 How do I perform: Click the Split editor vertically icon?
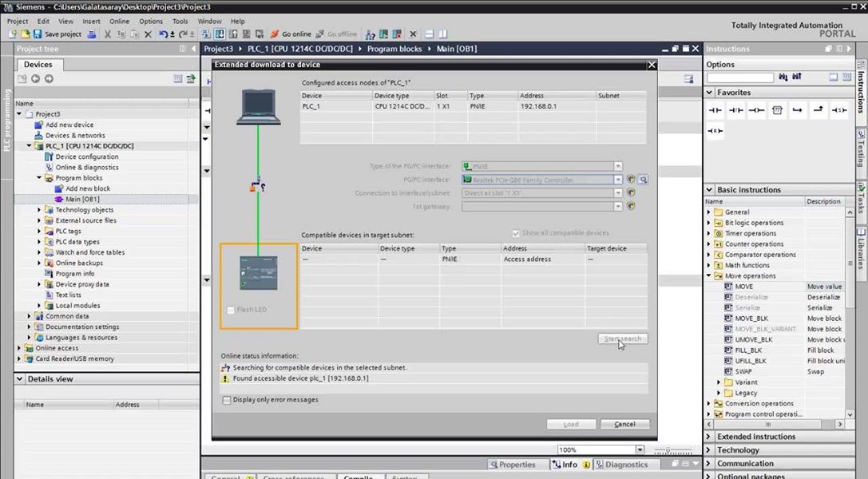[442, 34]
